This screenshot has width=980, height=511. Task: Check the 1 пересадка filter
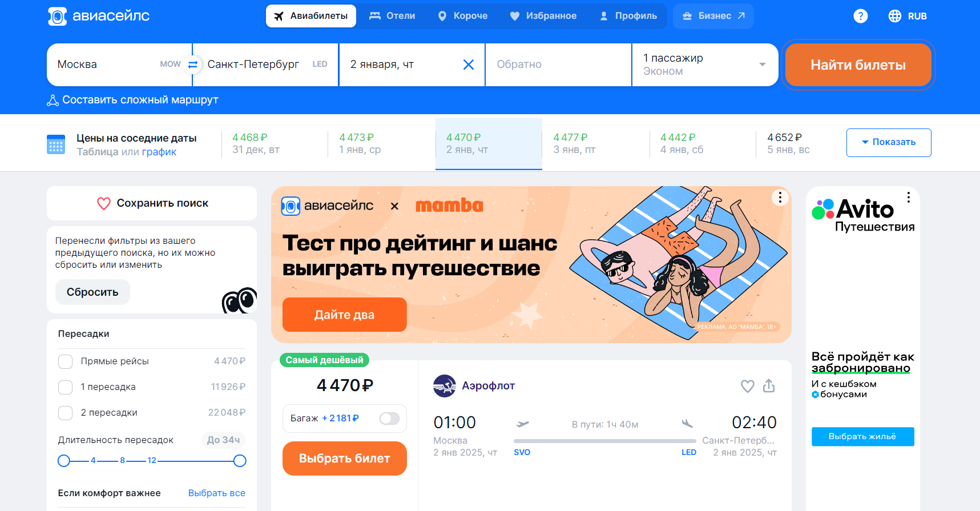[x=66, y=387]
